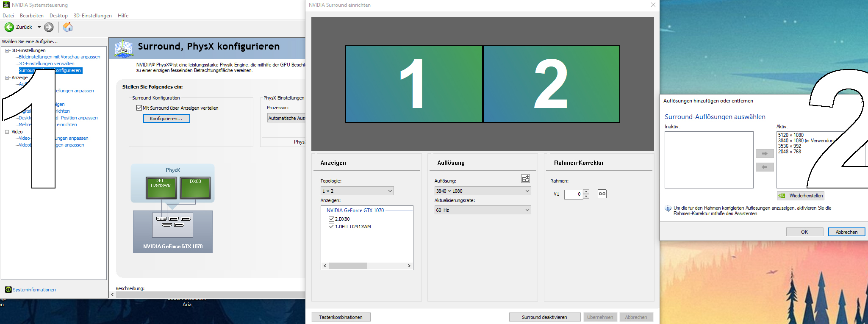Click Abbrechen in the resolutions dialog
This screenshot has height=324, width=868.
[846, 232]
